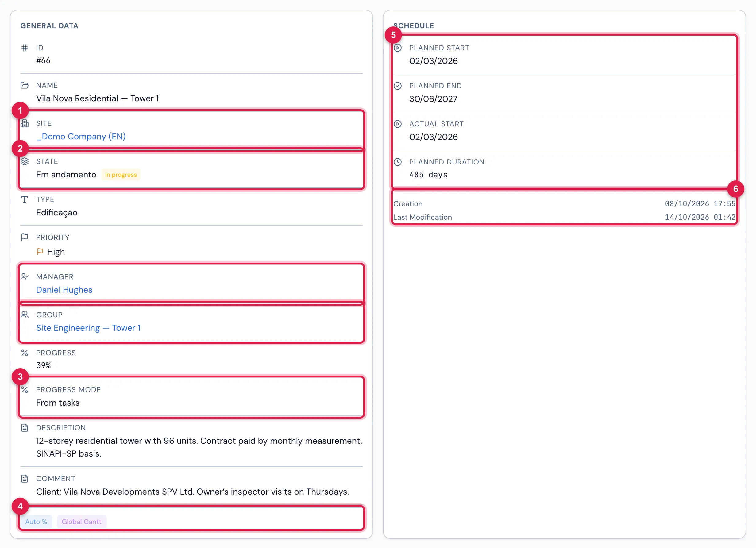The image size is (756, 548).
Task: Open manager Daniel Hughes profile link
Action: pos(64,290)
